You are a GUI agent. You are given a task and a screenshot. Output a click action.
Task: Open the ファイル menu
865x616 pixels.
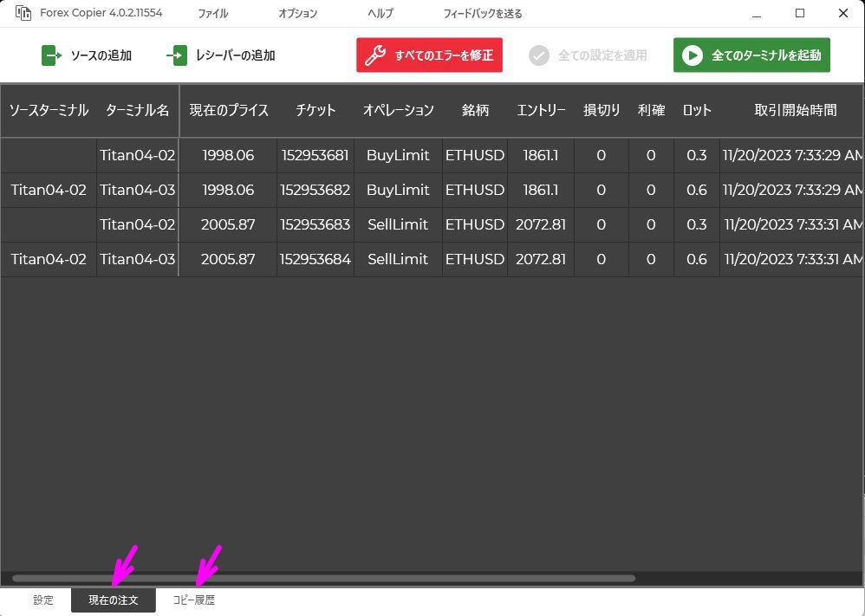click(213, 13)
